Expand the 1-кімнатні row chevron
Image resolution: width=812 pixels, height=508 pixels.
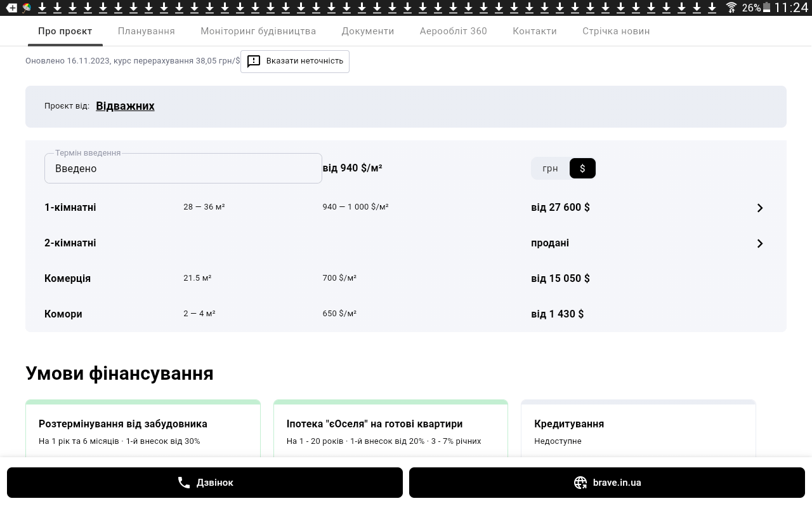pos(759,208)
